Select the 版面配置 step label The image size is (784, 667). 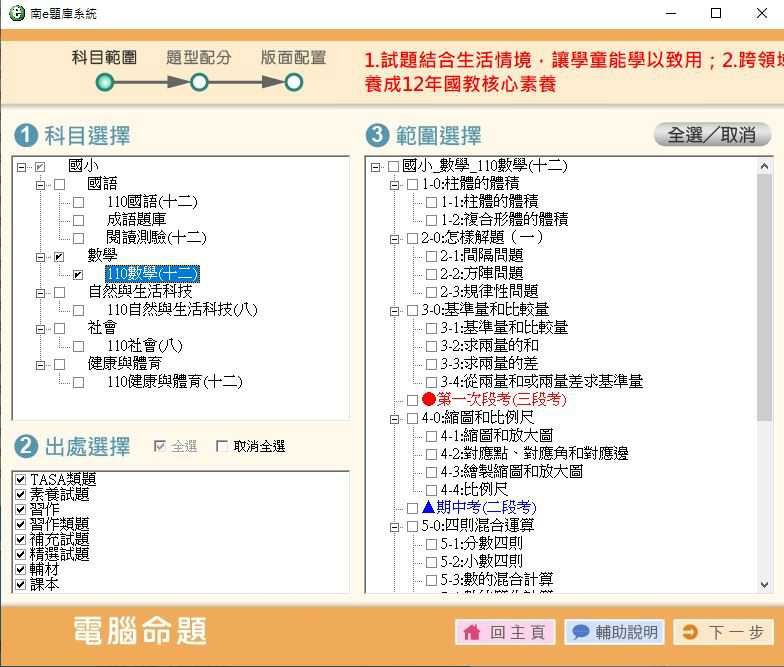(x=294, y=58)
